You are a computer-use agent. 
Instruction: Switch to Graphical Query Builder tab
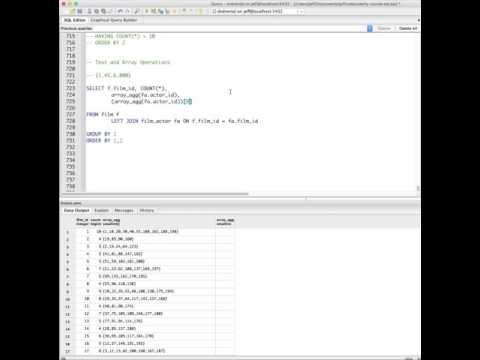tap(114, 20)
